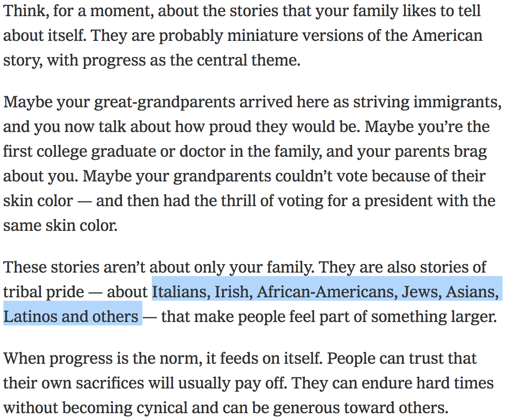
Task: Click the phrase "tribal pride"
Action: [x=43, y=292]
